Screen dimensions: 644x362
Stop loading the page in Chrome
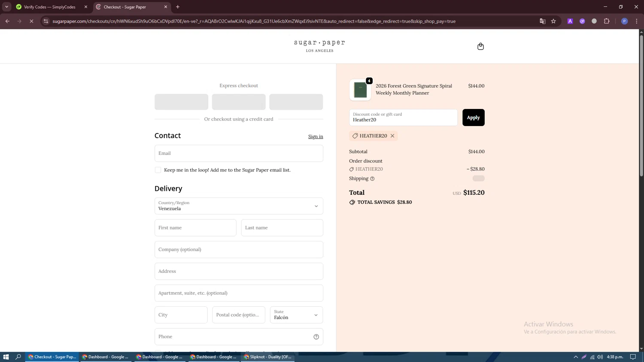(31, 21)
